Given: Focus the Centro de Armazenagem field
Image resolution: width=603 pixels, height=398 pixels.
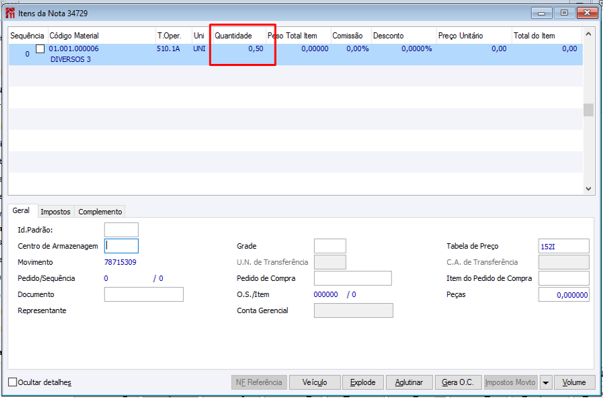Looking at the screenshot, I should pos(121,246).
